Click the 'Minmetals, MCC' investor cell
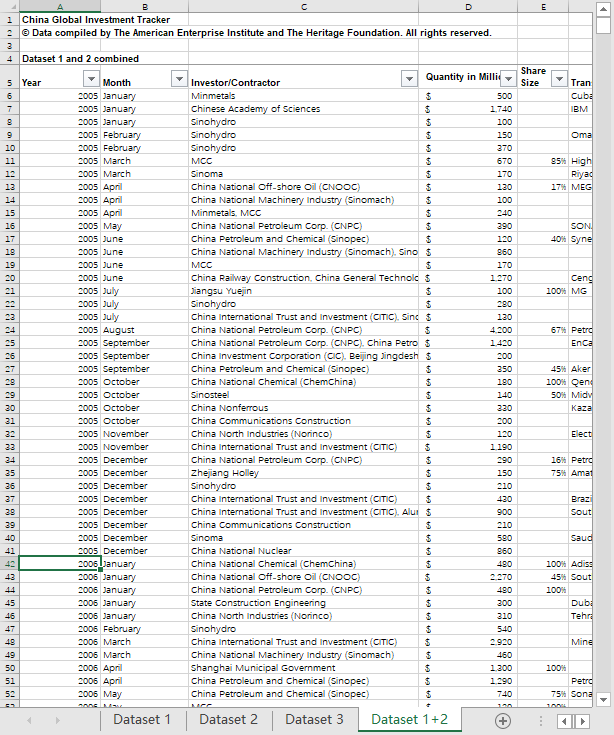Screen dimensions: 614x735 pyautogui.click(x=304, y=213)
